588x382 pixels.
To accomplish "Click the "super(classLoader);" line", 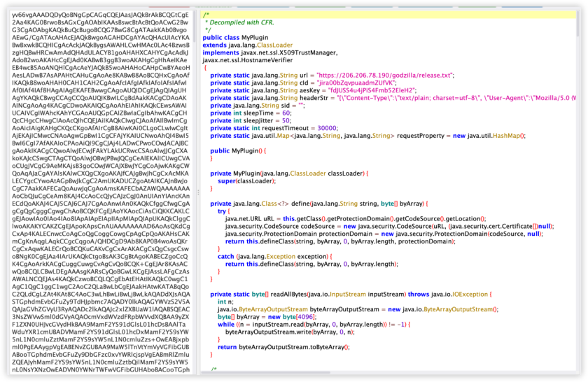I will 246,181.
